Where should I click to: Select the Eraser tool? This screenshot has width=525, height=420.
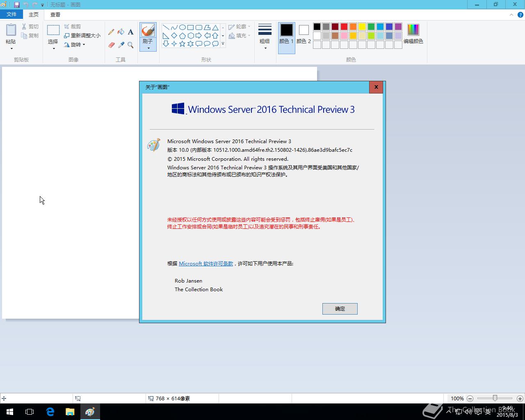coord(111,45)
